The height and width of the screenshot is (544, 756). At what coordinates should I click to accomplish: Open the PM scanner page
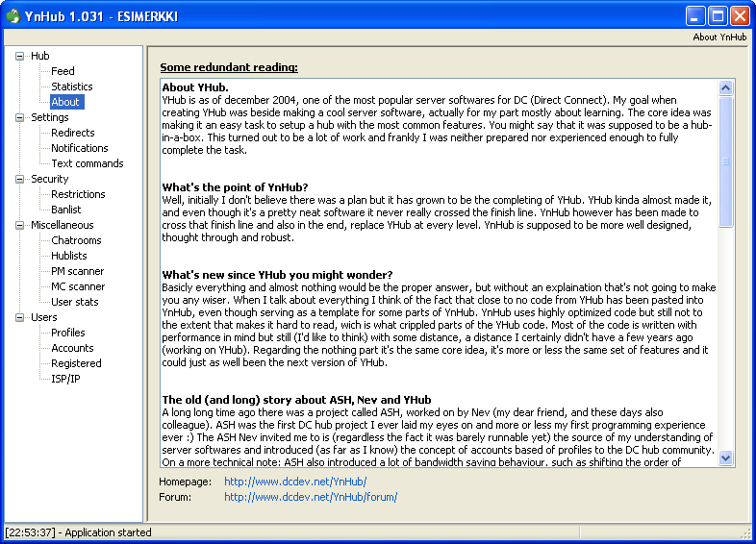coord(78,271)
